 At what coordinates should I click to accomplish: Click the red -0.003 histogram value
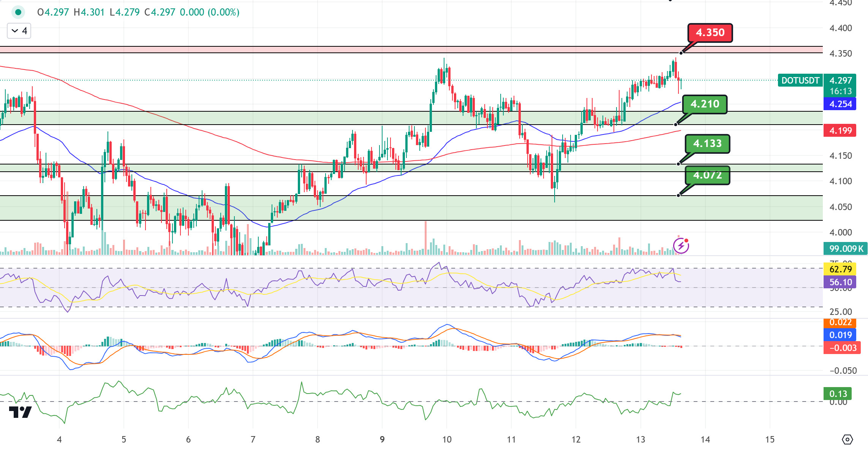click(842, 348)
